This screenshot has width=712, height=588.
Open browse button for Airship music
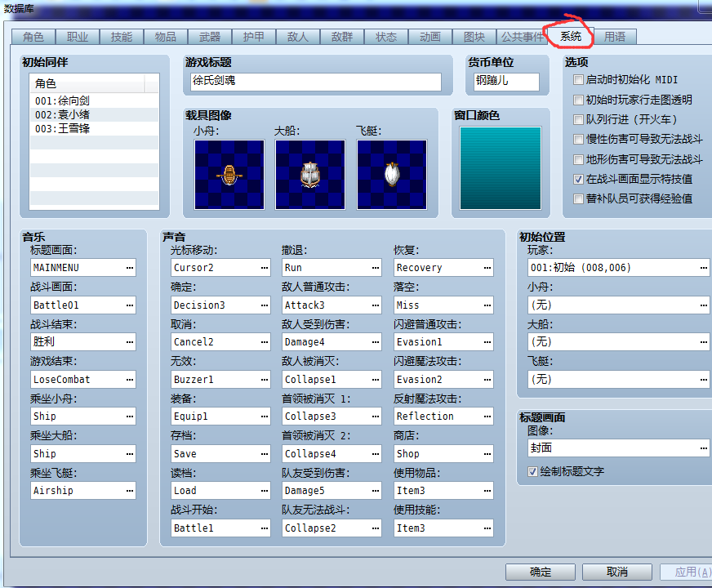[x=130, y=490]
